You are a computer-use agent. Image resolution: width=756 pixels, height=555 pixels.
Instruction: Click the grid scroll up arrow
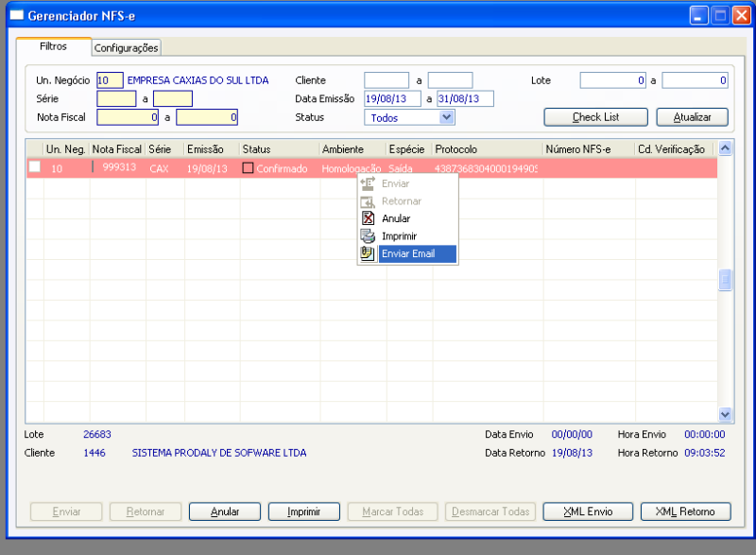[x=725, y=148]
